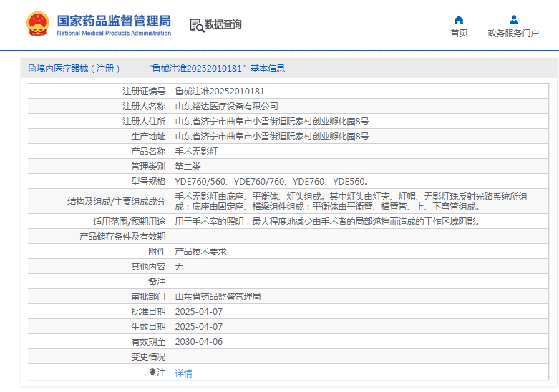This screenshot has width=559, height=392.
Task: Click the 附件 label
Action: coord(157,252)
